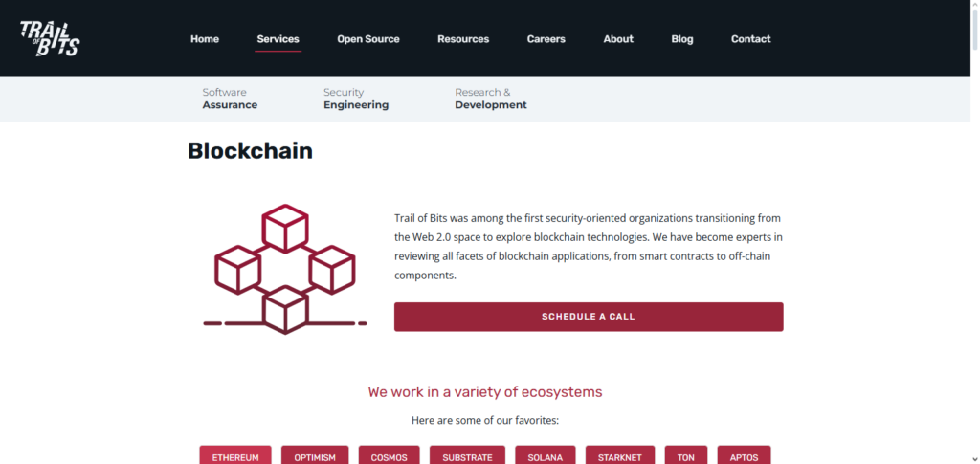Navigate to the About page

[618, 39]
